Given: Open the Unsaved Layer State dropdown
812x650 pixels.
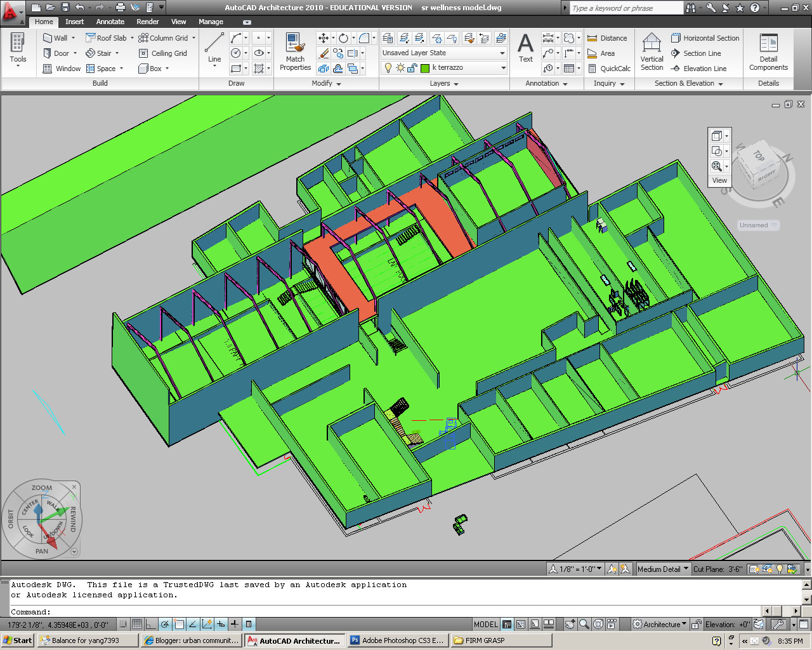Looking at the screenshot, I should pos(443,53).
